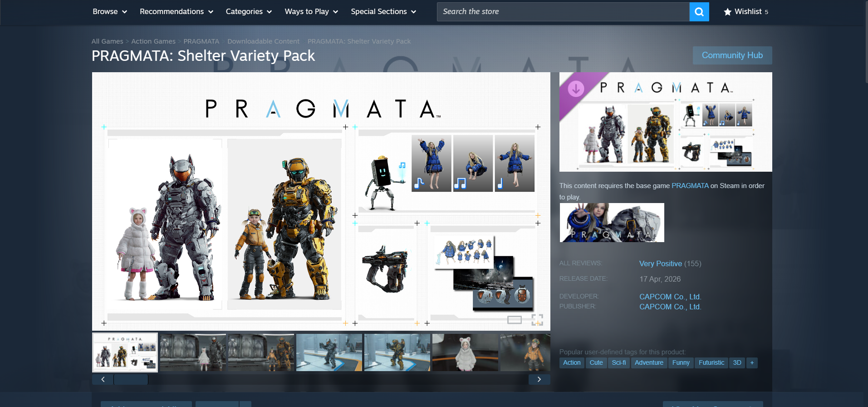868x407 pixels.
Task: Select the grey armor action pose thumbnail
Action: [329, 352]
